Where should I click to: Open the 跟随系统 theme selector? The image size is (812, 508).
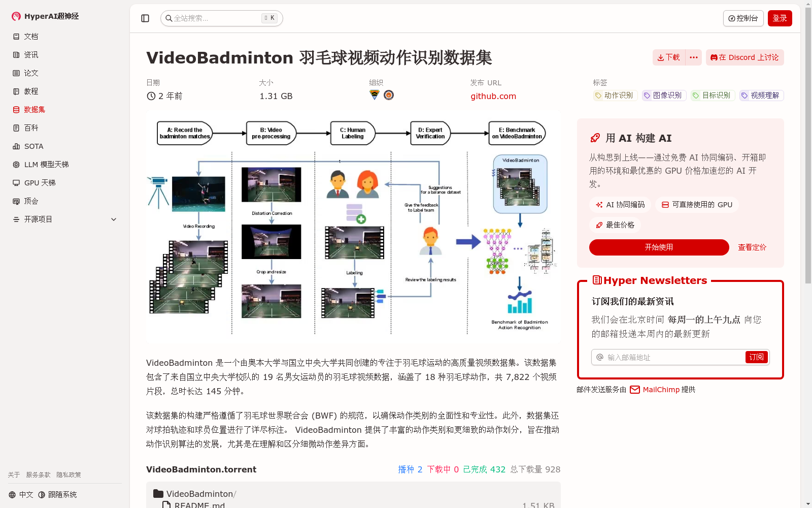click(57, 495)
